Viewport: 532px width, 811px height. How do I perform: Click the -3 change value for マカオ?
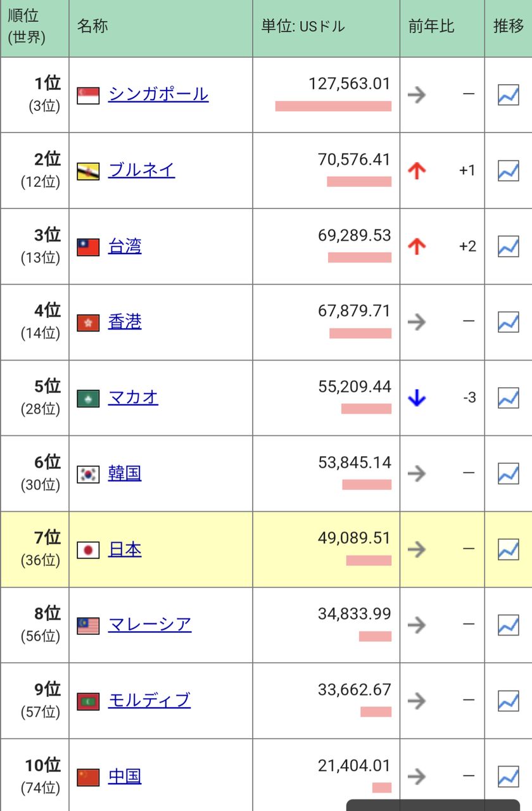[x=469, y=398]
